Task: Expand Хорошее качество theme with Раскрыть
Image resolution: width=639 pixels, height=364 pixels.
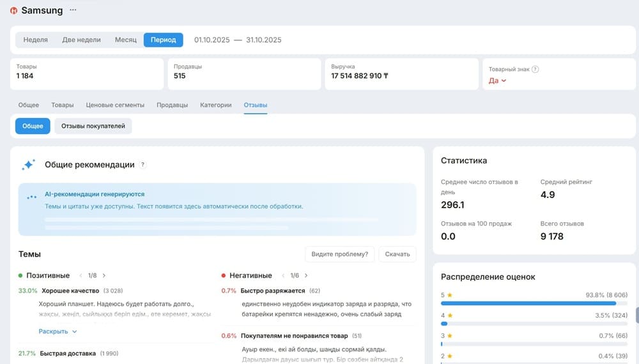Action: point(58,331)
